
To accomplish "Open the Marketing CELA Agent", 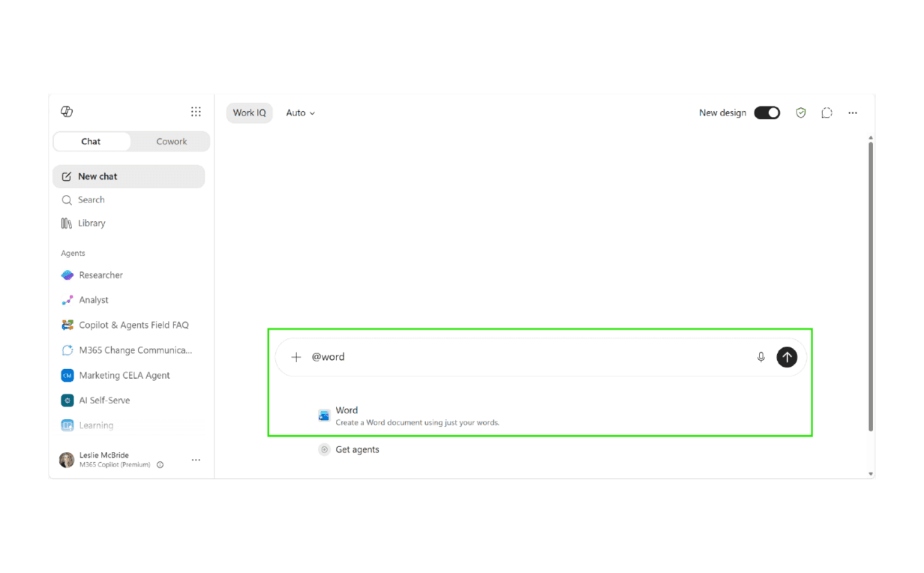I will click(x=128, y=375).
